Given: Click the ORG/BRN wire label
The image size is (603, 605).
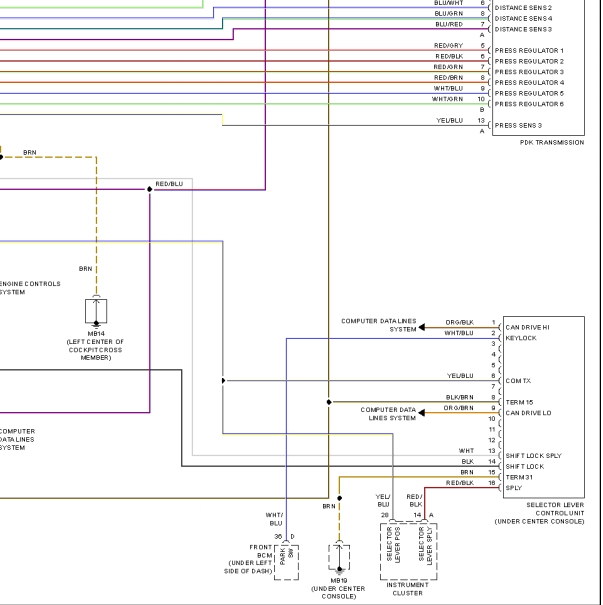Looking at the screenshot, I should click(458, 408).
